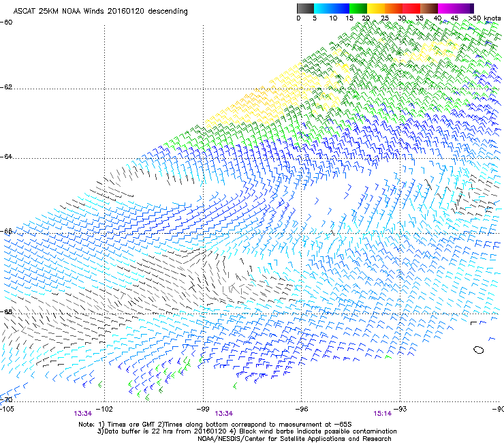Click the latitude label '-60'
Image resolution: width=504 pixels, height=443 pixels.
[x=6, y=22]
